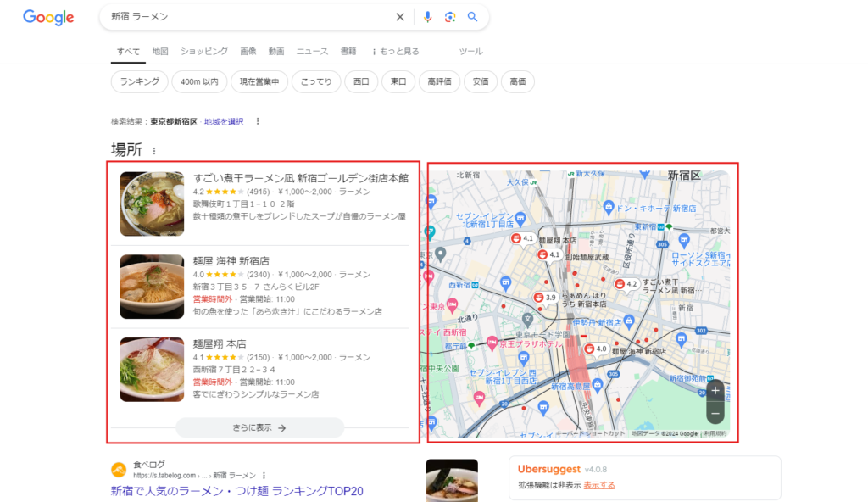Click the さらに表示 button
This screenshot has height=502, width=868.
point(259,428)
